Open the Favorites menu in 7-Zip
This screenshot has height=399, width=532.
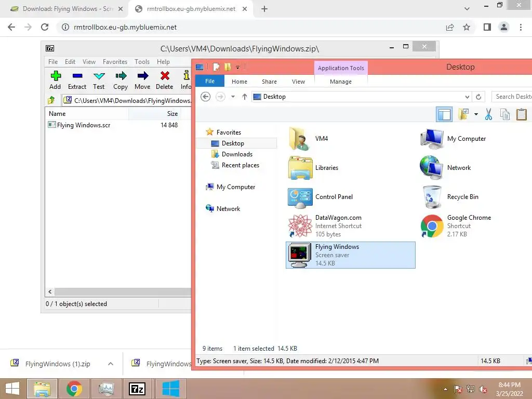pos(115,62)
